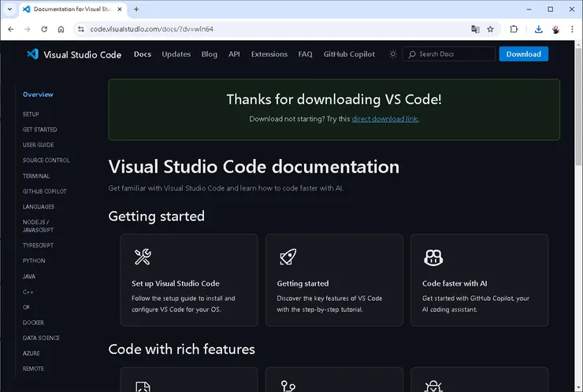The image size is (583, 392).
Task: Expand the REMOTE sidebar section
Action: pyautogui.click(x=33, y=368)
